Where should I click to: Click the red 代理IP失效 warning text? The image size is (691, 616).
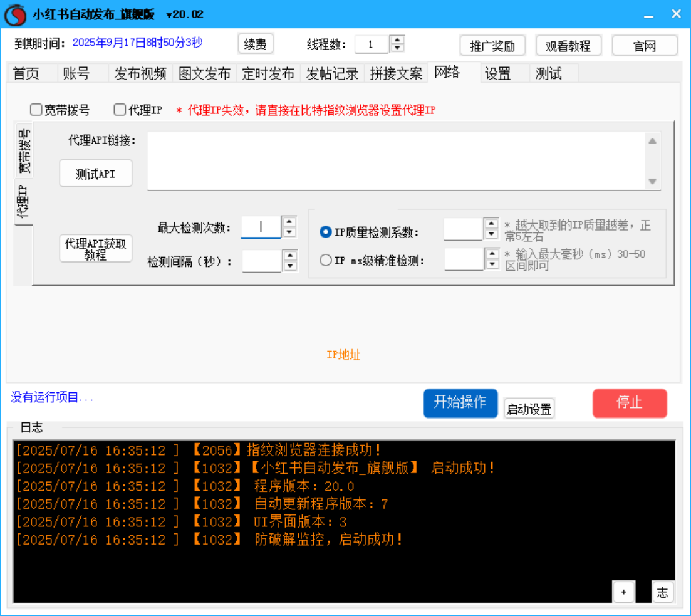[306, 110]
